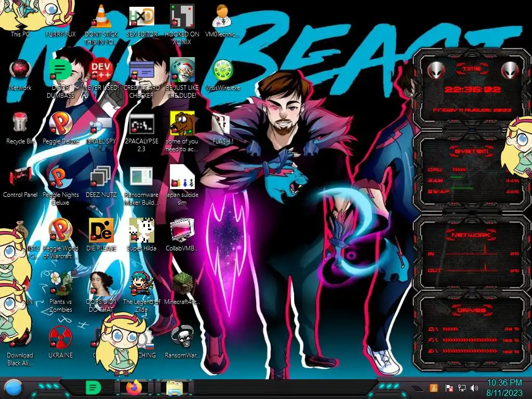The height and width of the screenshot is (399, 532).
Task: Open the VLC cone icon labeled DONT STICK
Action: click(x=101, y=16)
